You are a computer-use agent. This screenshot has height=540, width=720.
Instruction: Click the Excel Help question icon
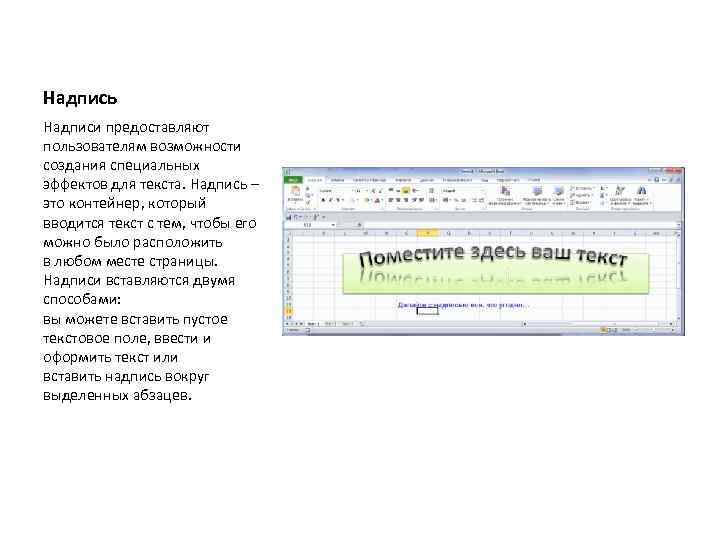coord(657,180)
